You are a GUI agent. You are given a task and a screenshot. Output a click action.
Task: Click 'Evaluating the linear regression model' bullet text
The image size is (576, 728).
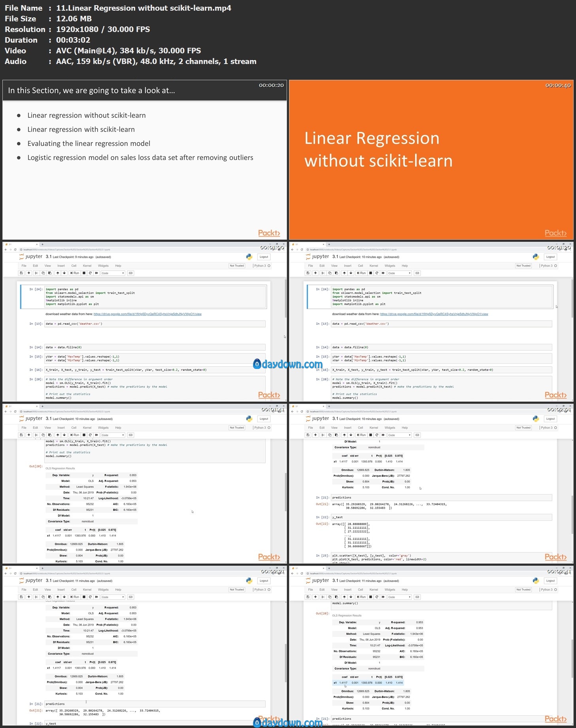click(89, 143)
